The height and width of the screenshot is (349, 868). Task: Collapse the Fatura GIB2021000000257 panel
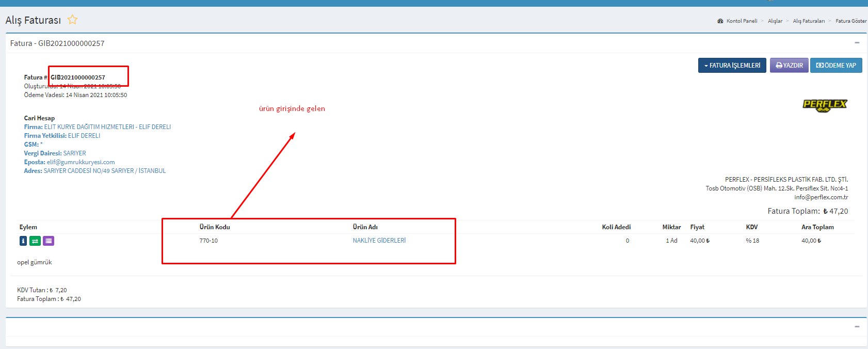(857, 43)
